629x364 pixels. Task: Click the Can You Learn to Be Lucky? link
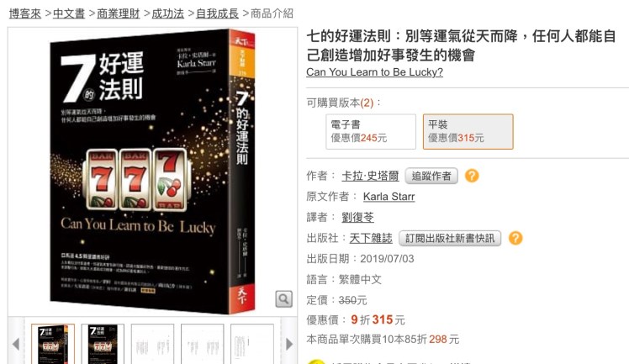[374, 72]
